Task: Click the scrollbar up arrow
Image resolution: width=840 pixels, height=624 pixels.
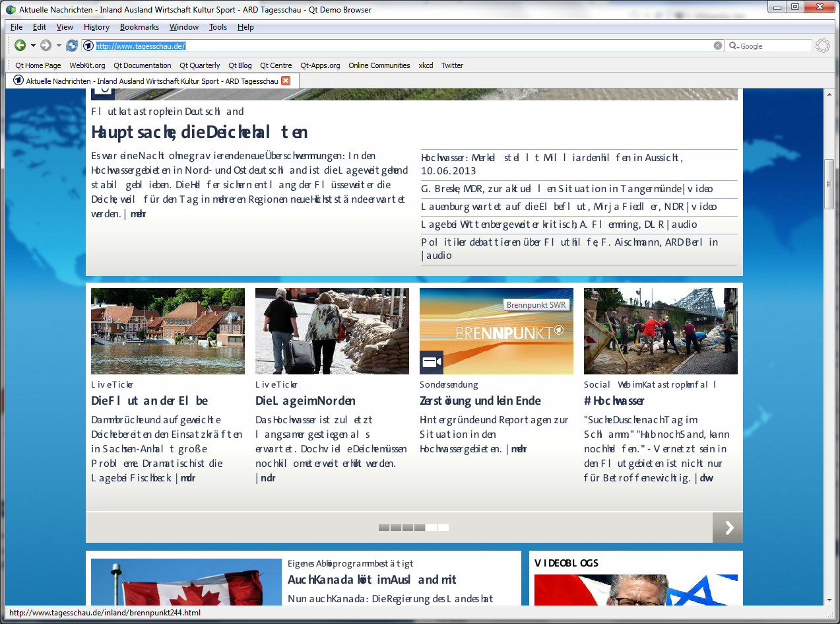Action: (x=829, y=94)
